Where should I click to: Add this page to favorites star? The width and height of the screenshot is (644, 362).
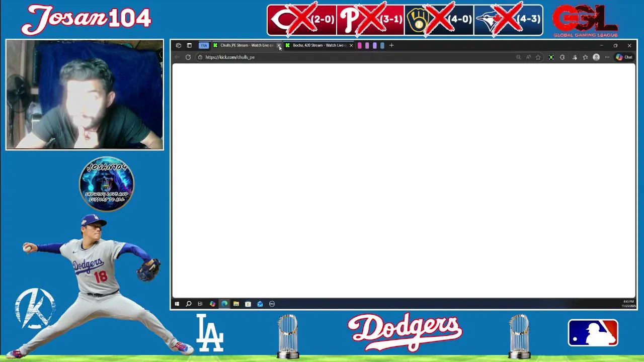[538, 57]
